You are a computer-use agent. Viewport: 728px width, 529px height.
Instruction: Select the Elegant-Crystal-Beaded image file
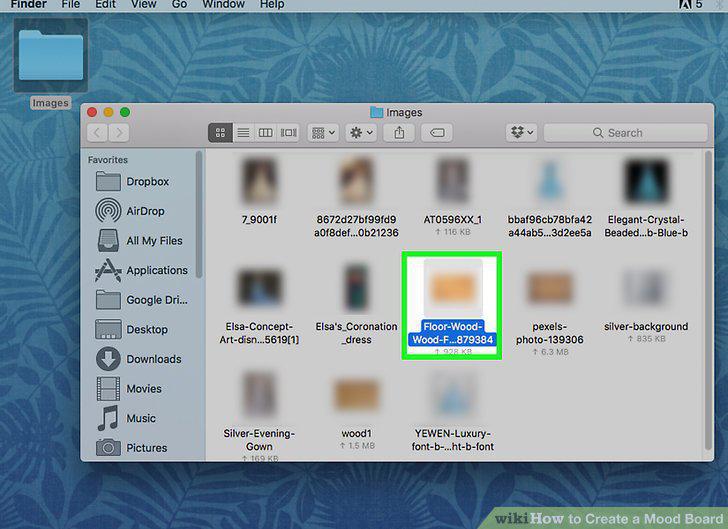(x=646, y=182)
